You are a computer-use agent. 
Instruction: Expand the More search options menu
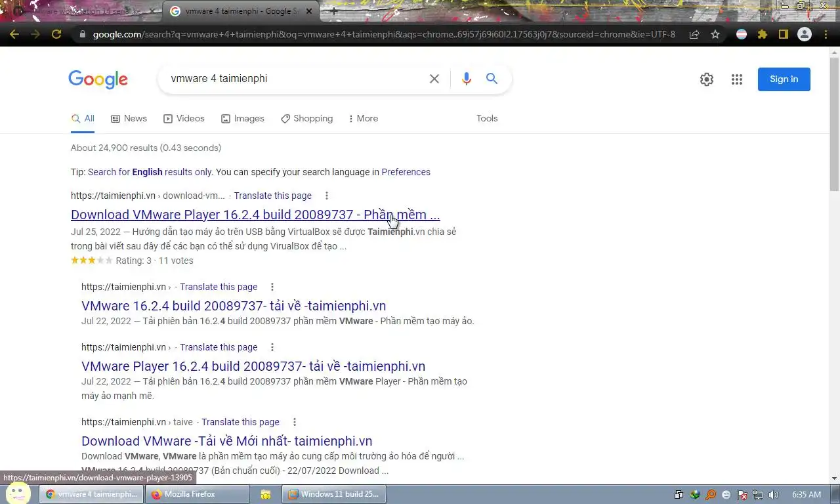(363, 119)
